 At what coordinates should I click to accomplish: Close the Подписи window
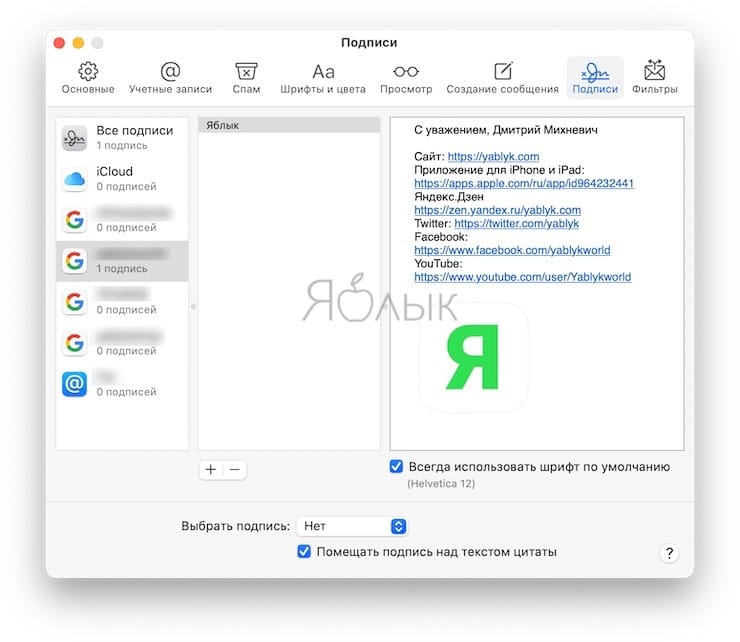point(59,43)
